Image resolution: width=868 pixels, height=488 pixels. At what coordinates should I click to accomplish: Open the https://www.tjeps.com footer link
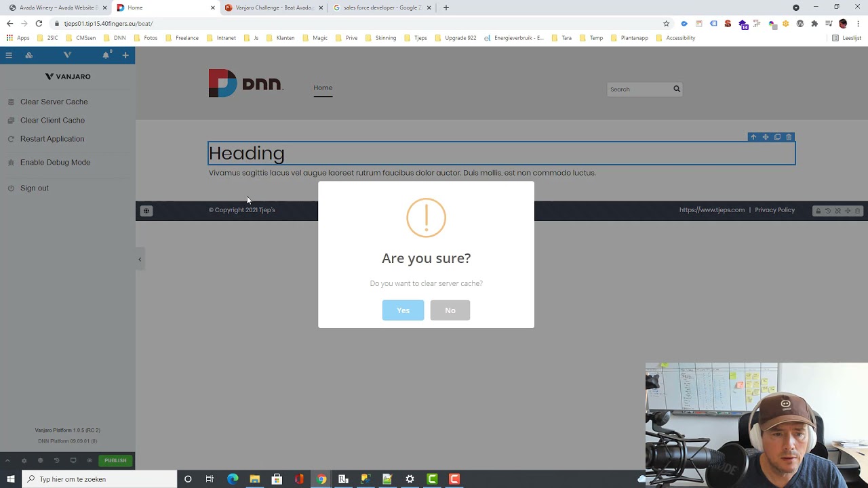(712, 210)
